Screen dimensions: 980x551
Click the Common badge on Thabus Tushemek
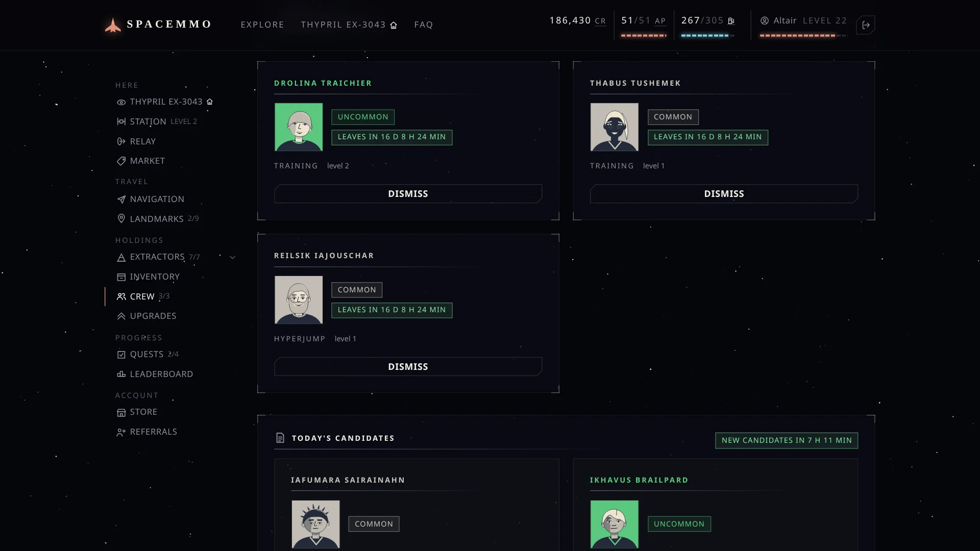pyautogui.click(x=673, y=117)
